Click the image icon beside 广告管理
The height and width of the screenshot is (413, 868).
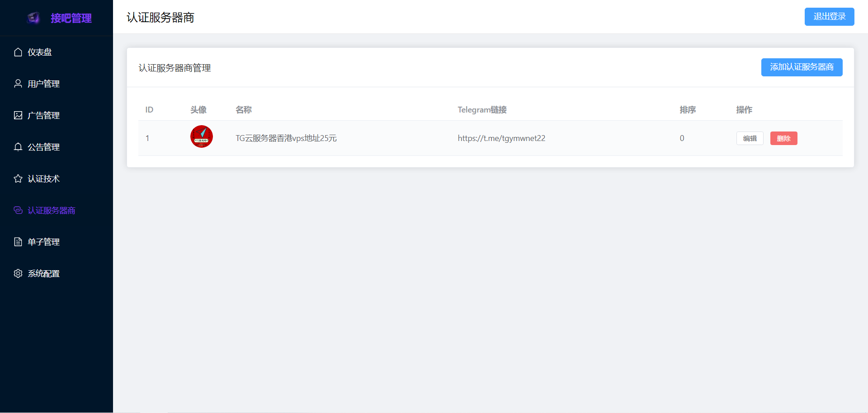coord(18,115)
